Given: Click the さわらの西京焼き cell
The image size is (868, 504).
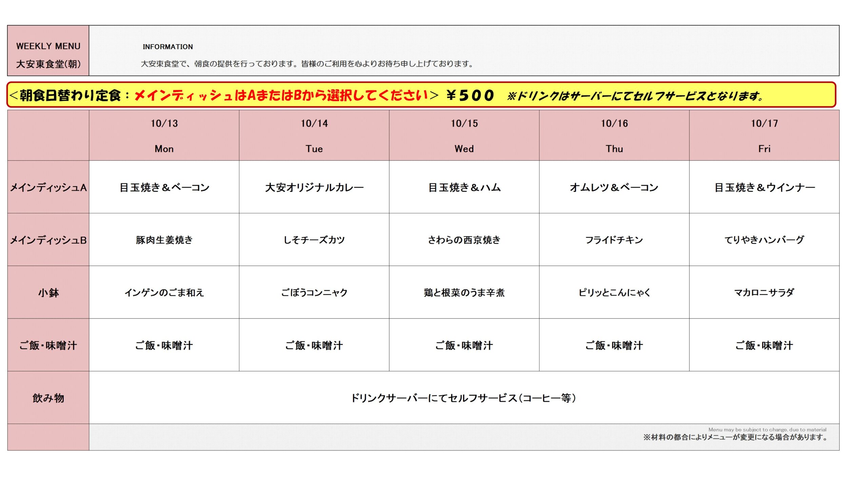Looking at the screenshot, I should tap(464, 240).
